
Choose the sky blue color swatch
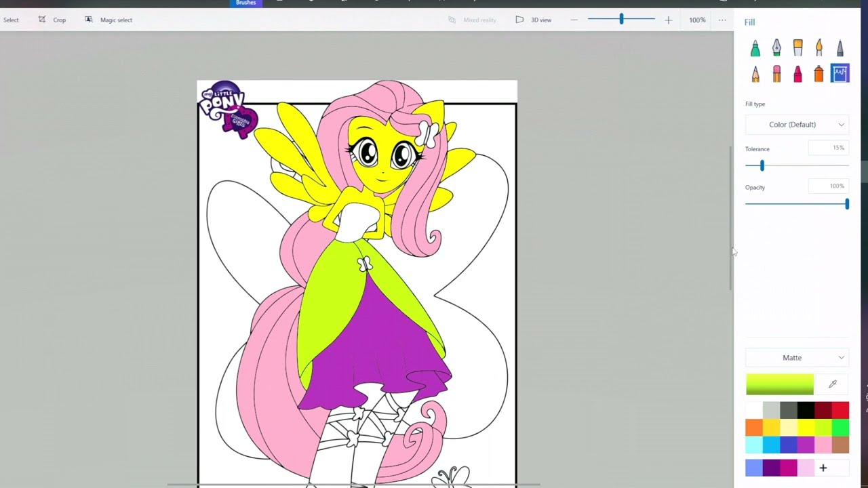point(771,445)
